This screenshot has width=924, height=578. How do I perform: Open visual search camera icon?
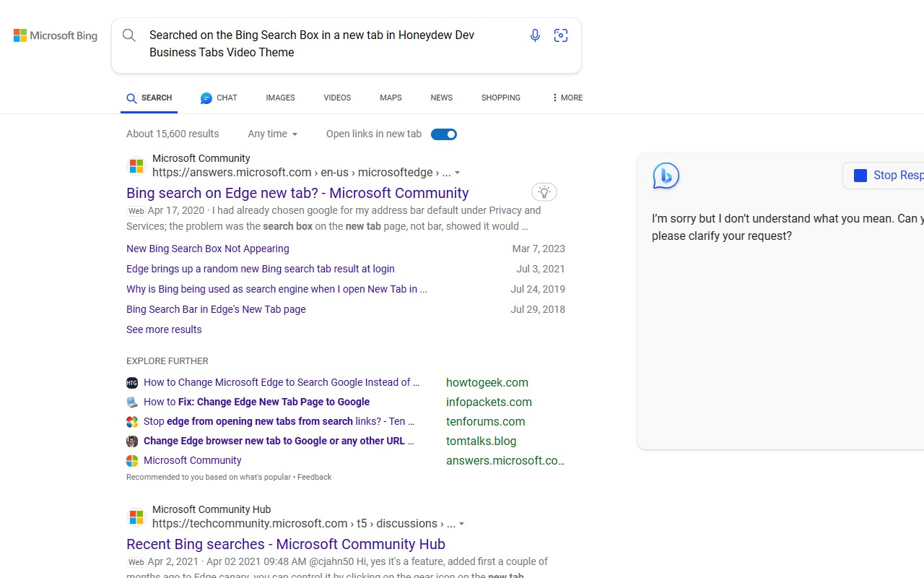point(561,35)
